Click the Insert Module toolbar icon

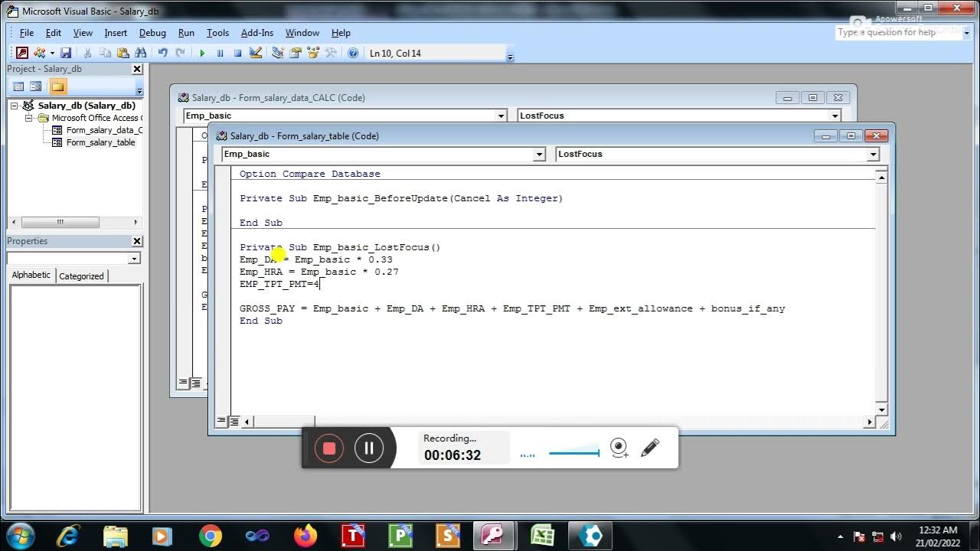point(39,53)
